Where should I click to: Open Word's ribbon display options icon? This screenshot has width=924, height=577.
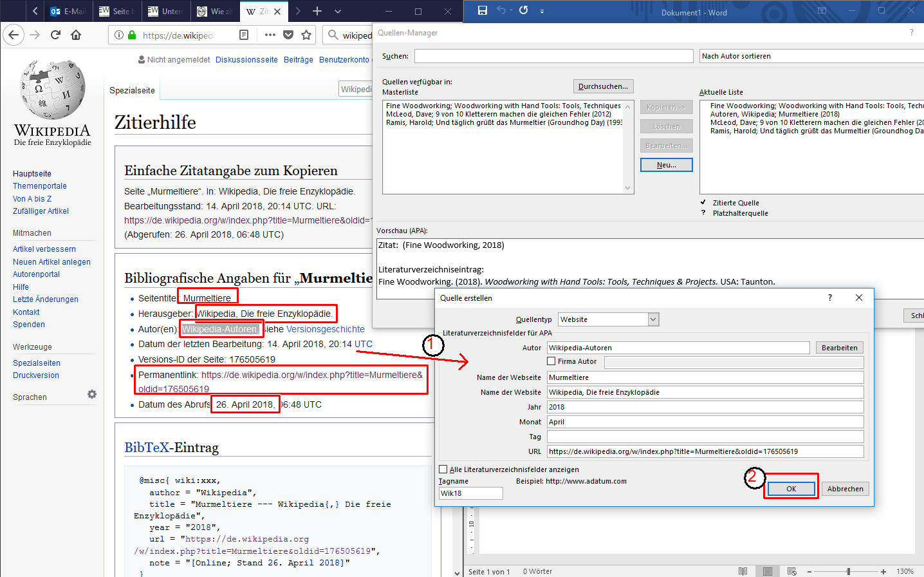click(x=822, y=11)
